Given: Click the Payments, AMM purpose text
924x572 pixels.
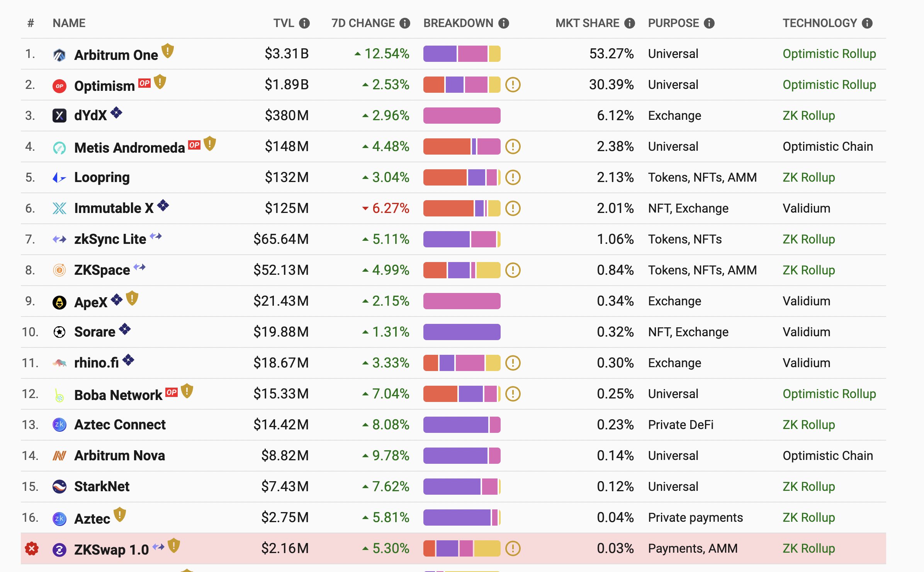Looking at the screenshot, I should (x=693, y=548).
